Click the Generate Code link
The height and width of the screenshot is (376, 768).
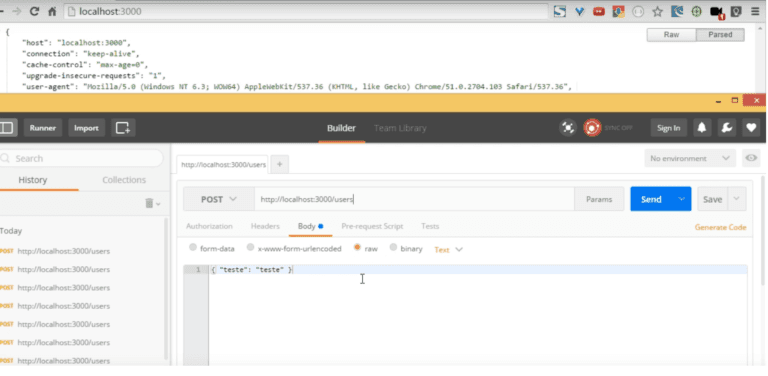pyautogui.click(x=720, y=227)
